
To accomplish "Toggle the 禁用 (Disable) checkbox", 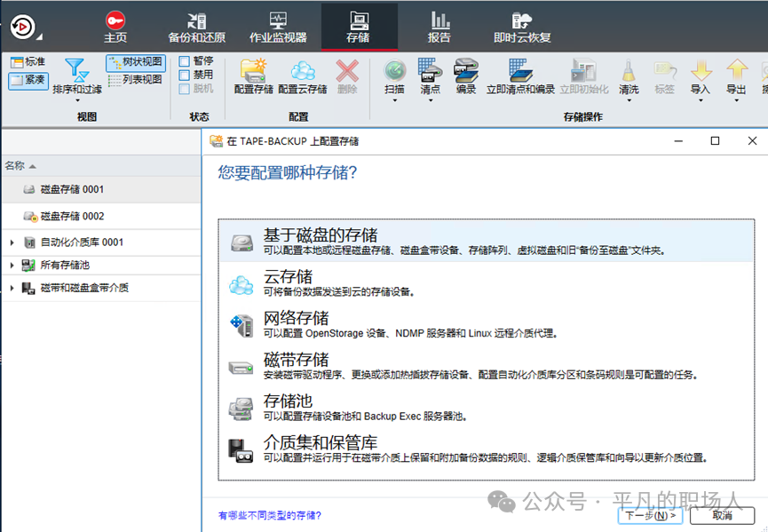I will coord(185,75).
